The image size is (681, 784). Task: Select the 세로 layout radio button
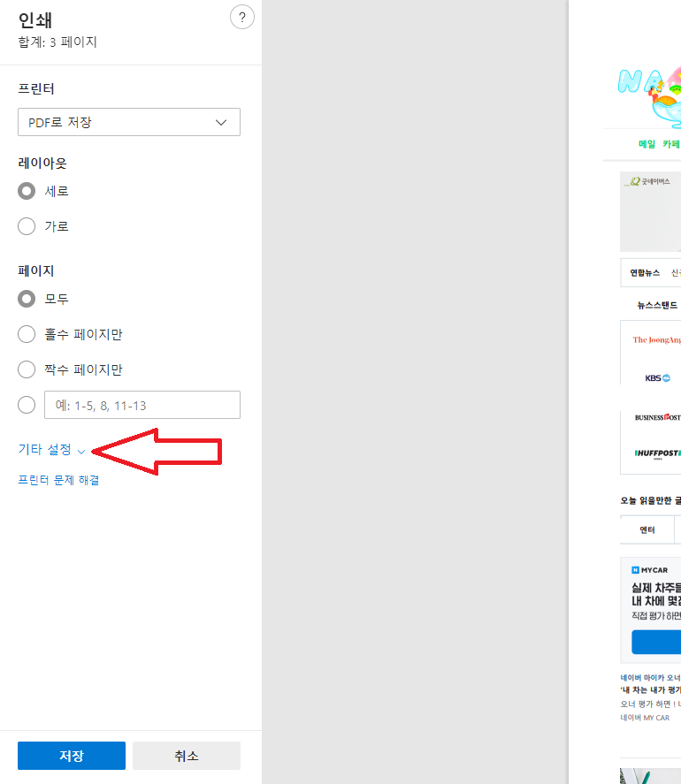[27, 191]
